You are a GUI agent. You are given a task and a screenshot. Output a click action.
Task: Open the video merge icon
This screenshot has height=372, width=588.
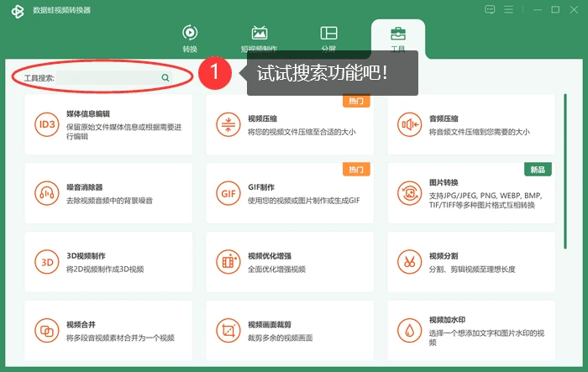click(x=47, y=331)
